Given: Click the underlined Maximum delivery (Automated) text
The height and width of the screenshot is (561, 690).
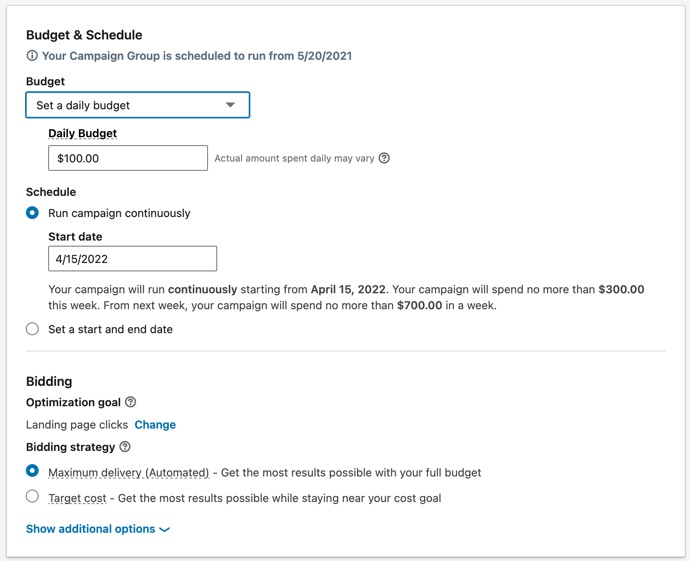Looking at the screenshot, I should tap(128, 473).
